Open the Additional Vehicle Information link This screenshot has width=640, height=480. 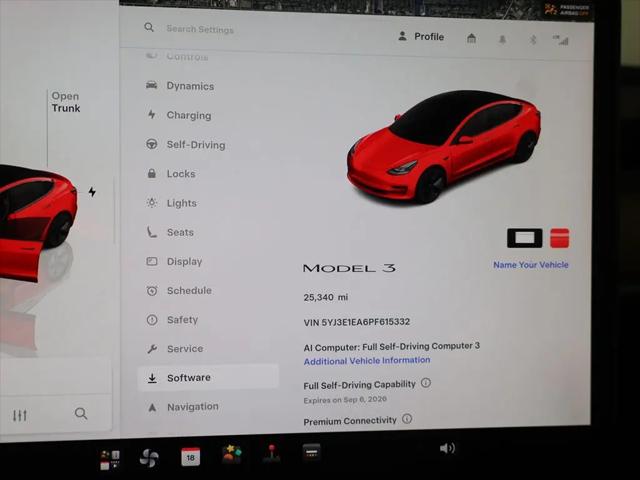[367, 361]
